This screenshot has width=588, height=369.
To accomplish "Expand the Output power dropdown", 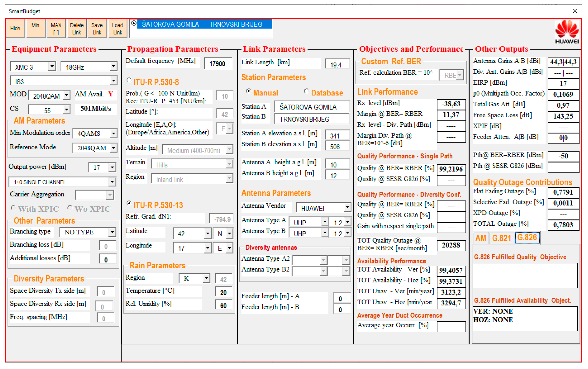I will click(112, 167).
